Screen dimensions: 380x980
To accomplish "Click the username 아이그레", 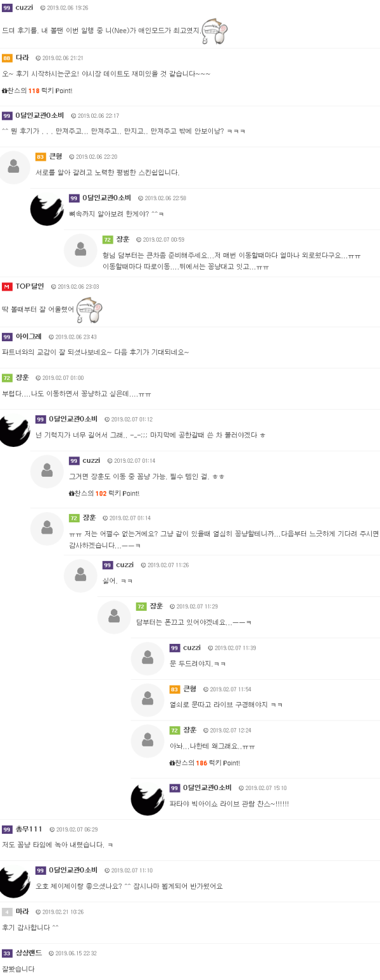I will tap(28, 337).
